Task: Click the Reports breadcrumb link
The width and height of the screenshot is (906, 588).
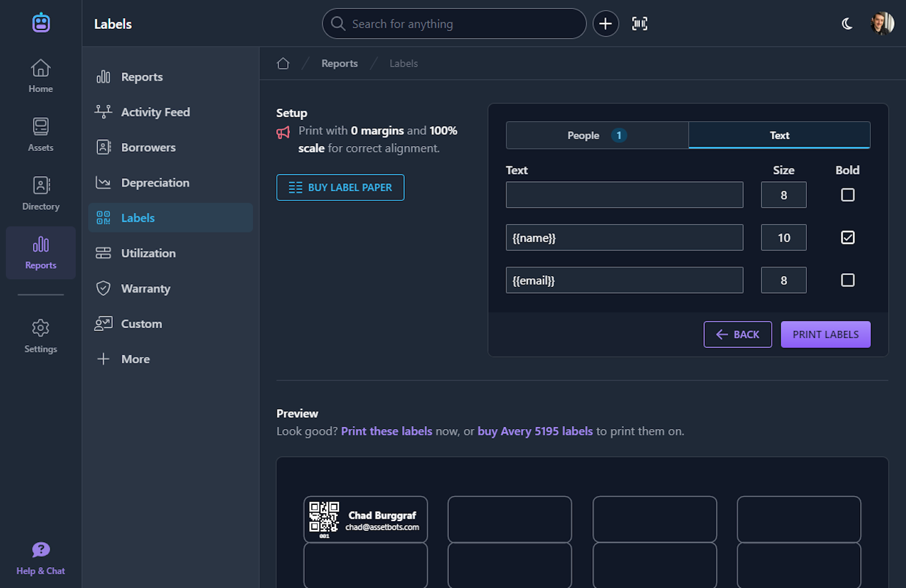Action: click(x=340, y=63)
